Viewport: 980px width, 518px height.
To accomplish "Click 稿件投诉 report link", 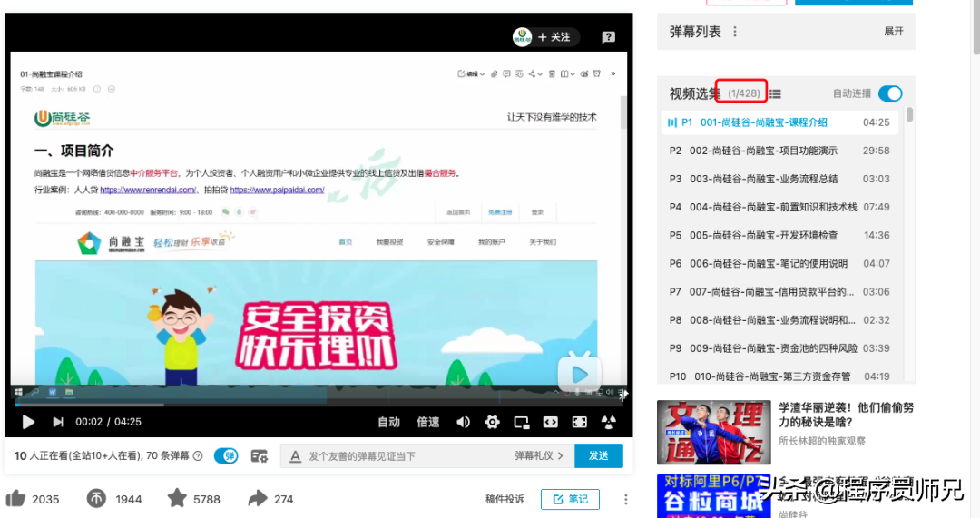I will click(x=505, y=499).
